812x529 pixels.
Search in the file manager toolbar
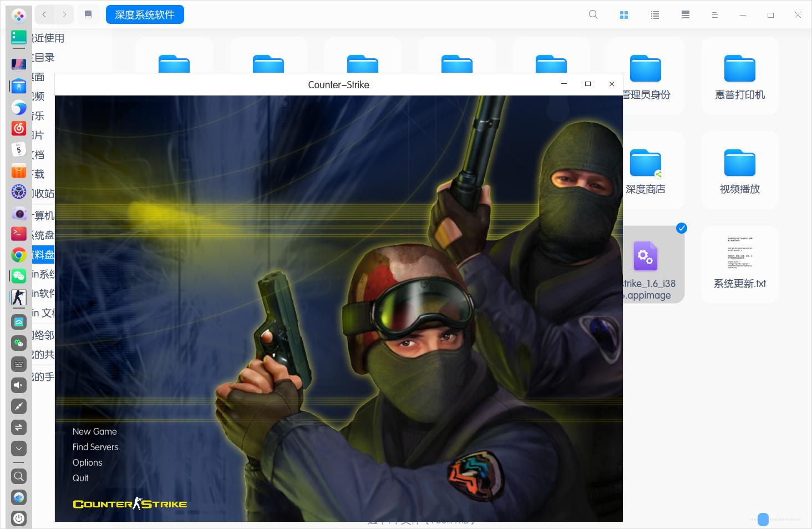(x=593, y=15)
